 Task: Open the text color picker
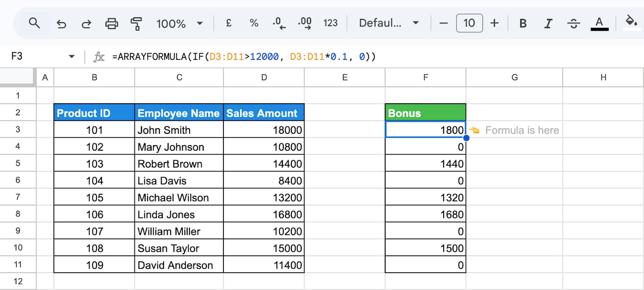(599, 23)
